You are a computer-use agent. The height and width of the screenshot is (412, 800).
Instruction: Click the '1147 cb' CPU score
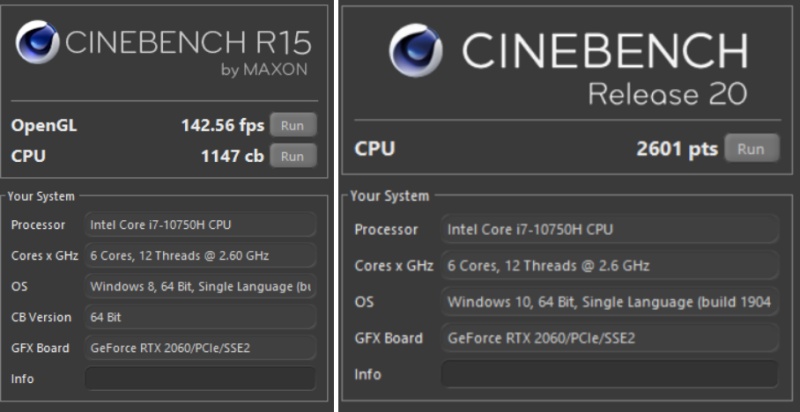(x=232, y=156)
